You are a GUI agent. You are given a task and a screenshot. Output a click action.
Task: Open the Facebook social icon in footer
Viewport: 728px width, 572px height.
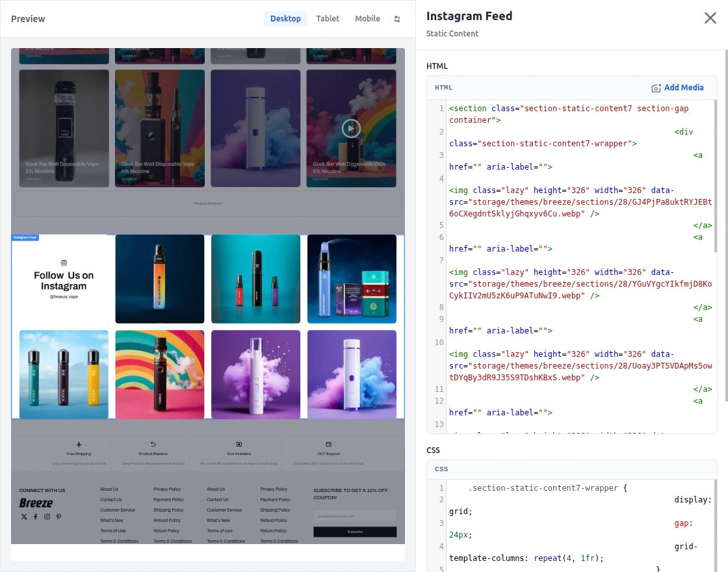pyautogui.click(x=35, y=517)
